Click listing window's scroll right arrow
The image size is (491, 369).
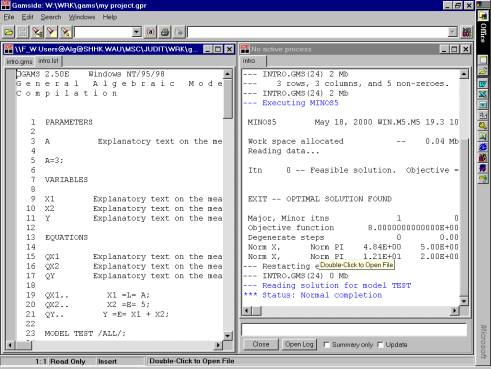[x=218, y=345]
